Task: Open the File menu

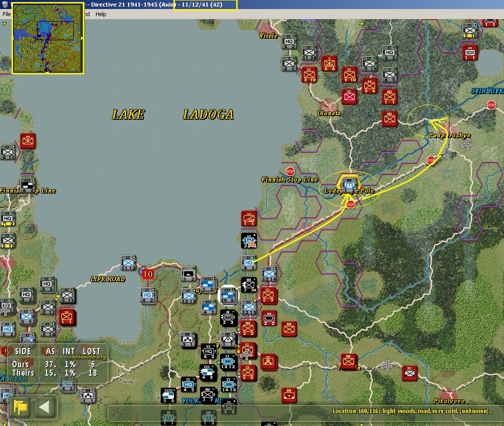Action: 7,14
